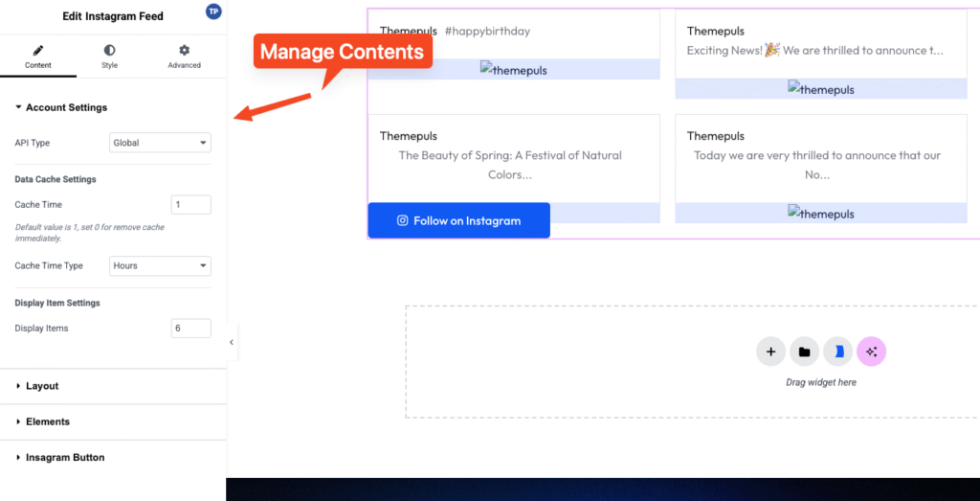The width and height of the screenshot is (980, 501).
Task: Open the Cache Time Type dropdown
Action: (x=160, y=265)
